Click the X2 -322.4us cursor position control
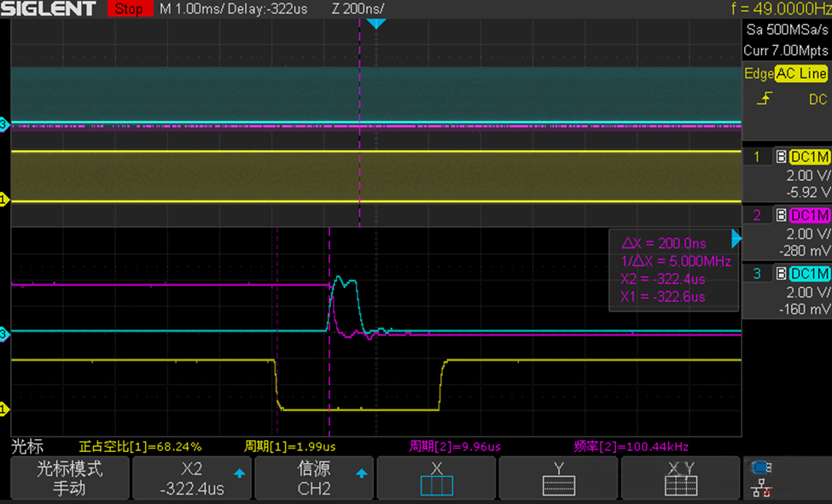The height and width of the screenshot is (504, 832). [193, 478]
